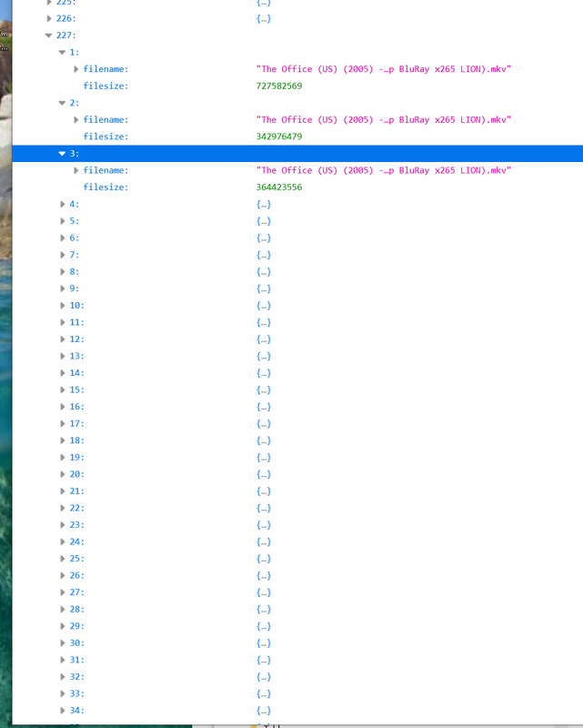Image resolution: width=583 pixels, height=728 pixels.
Task: Expand entry 32
Action: pyautogui.click(x=63, y=676)
